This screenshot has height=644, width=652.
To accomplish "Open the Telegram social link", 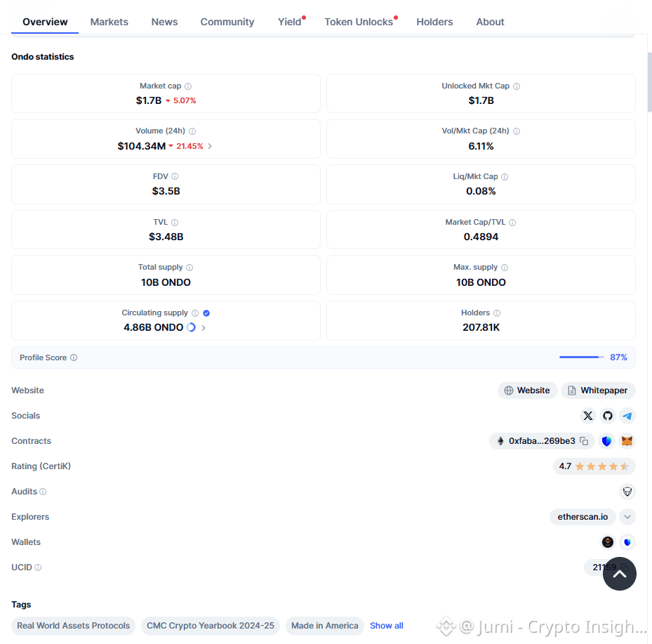I will point(627,416).
